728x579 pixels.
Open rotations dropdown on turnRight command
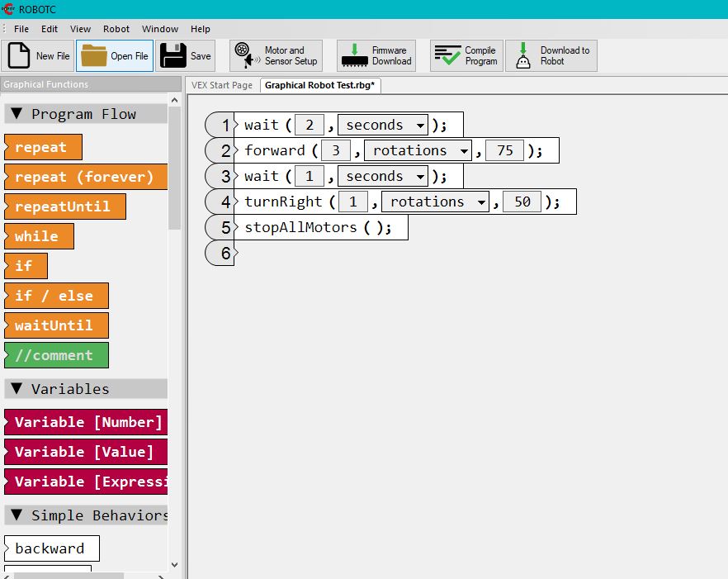point(482,202)
